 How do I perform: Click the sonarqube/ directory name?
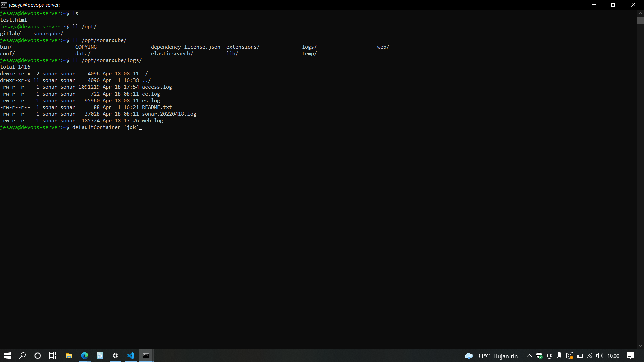tap(48, 34)
